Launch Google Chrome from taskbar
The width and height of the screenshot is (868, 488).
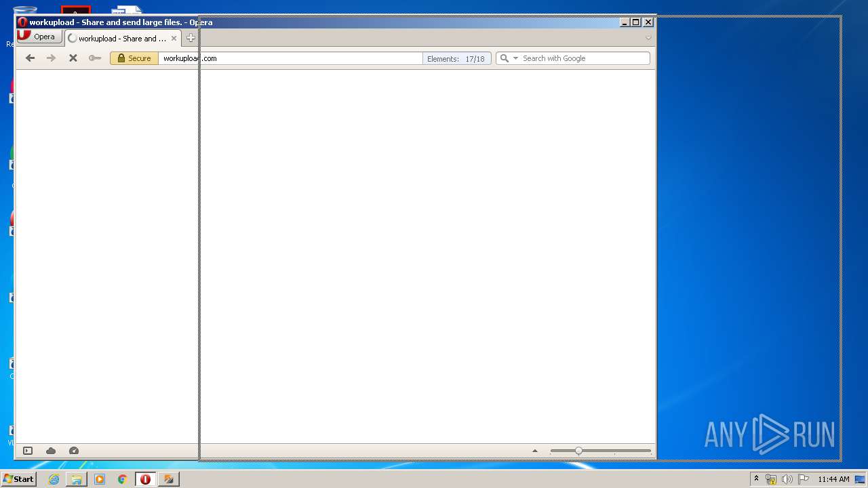pos(122,479)
